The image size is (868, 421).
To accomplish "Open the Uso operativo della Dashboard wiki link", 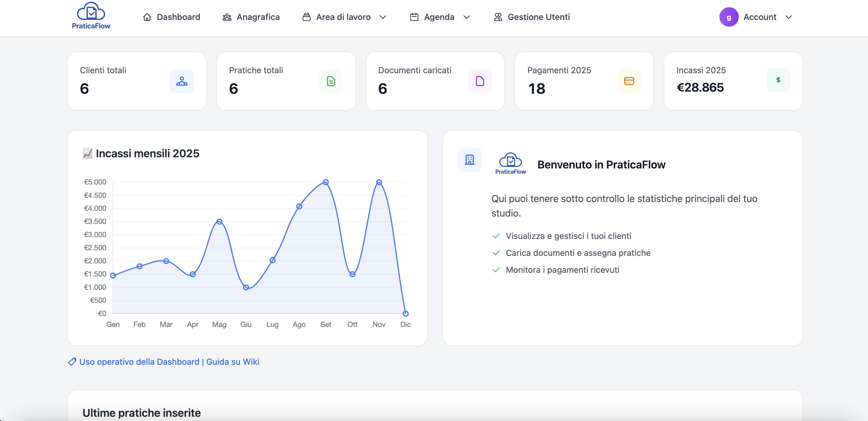I will point(169,362).
